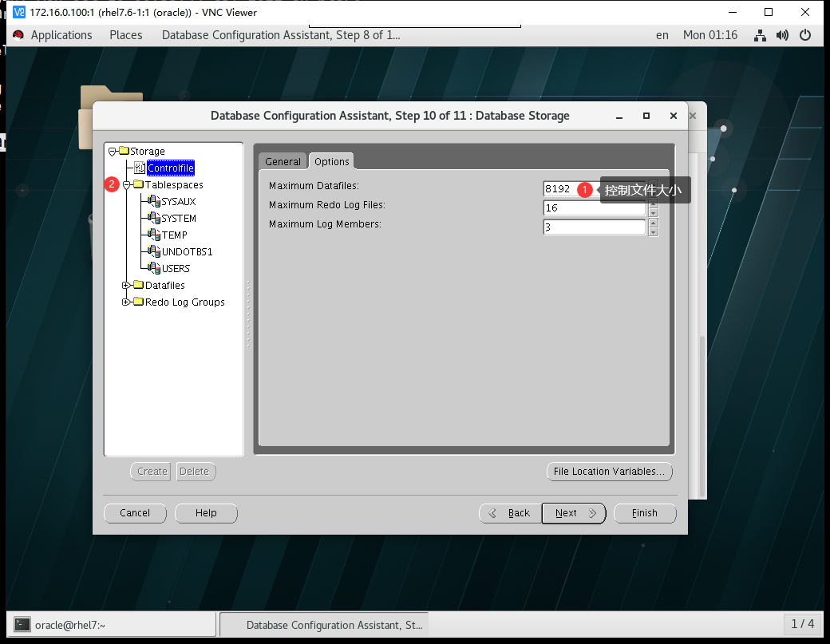The image size is (830, 644).
Task: Click the network status icon
Action: [x=760, y=35]
